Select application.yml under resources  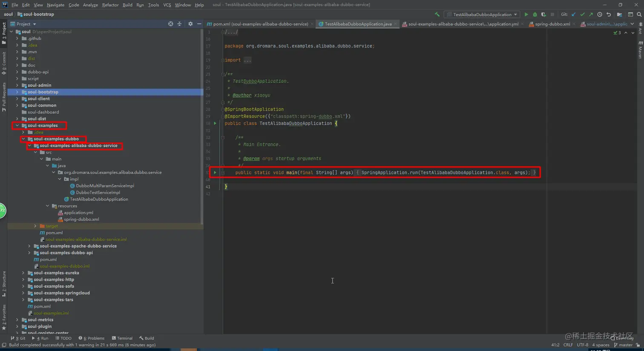[78, 213]
